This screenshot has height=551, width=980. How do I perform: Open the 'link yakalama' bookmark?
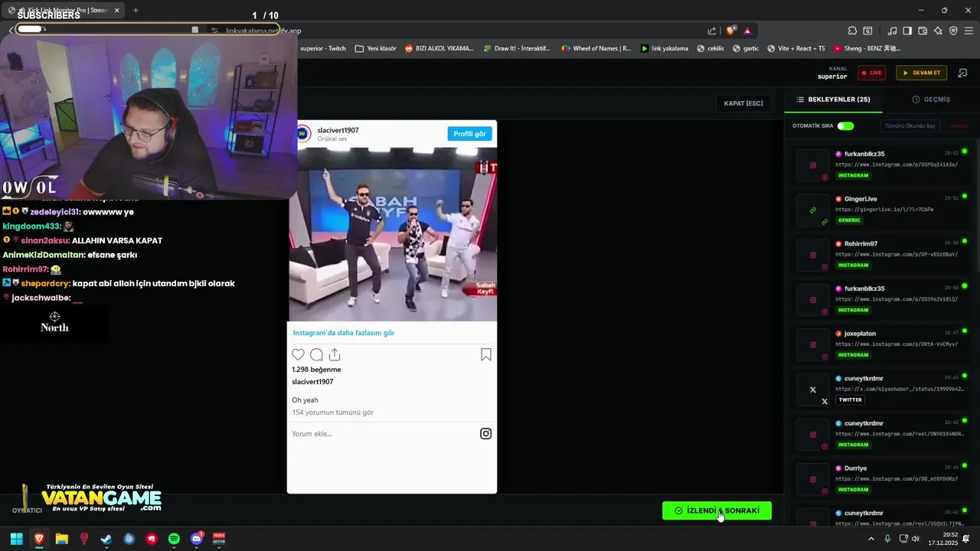(664, 48)
